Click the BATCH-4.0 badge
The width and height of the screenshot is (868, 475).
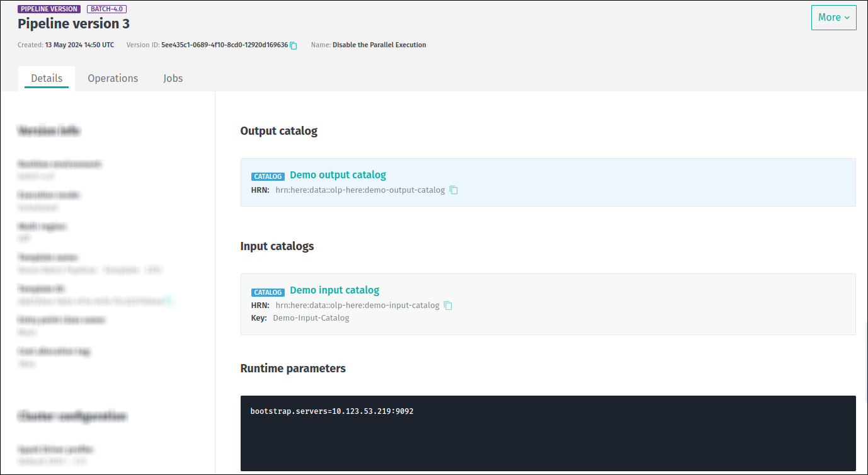pyautogui.click(x=106, y=9)
